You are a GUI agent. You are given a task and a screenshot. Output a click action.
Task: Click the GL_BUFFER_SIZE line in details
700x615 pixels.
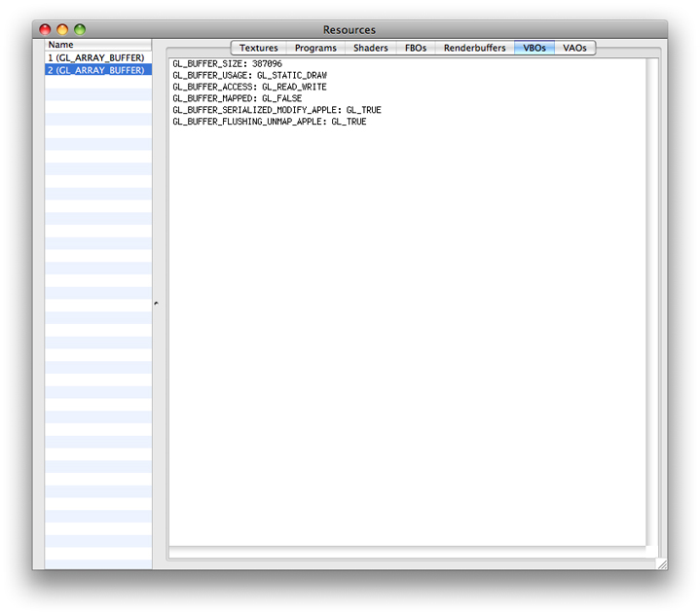pos(227,63)
